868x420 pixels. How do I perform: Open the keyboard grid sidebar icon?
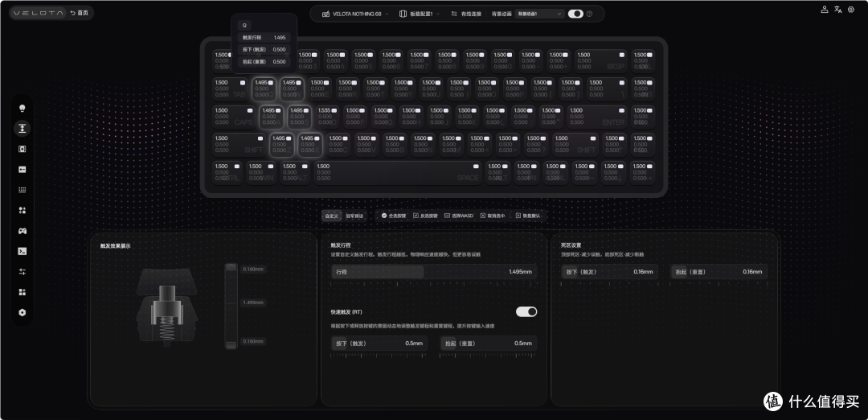pyautogui.click(x=23, y=190)
